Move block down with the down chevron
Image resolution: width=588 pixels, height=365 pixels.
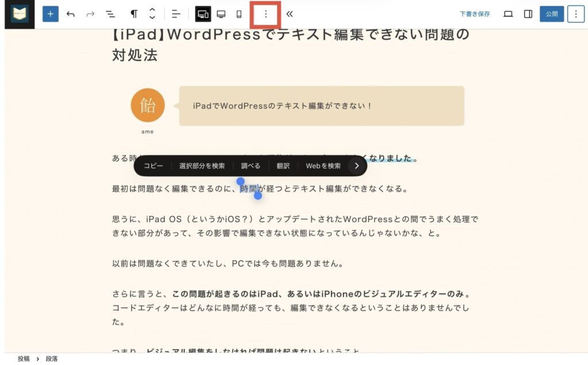coord(152,18)
